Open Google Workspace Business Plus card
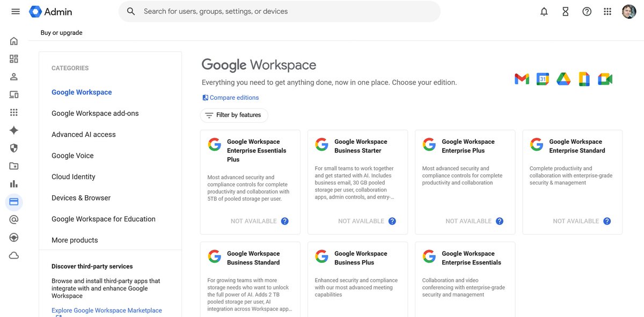 point(357,279)
